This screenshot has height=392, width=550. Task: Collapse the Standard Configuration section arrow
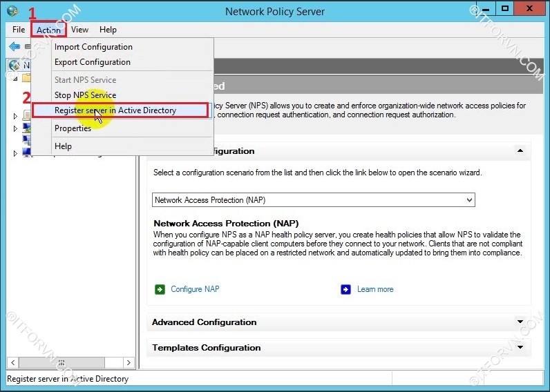pos(520,151)
